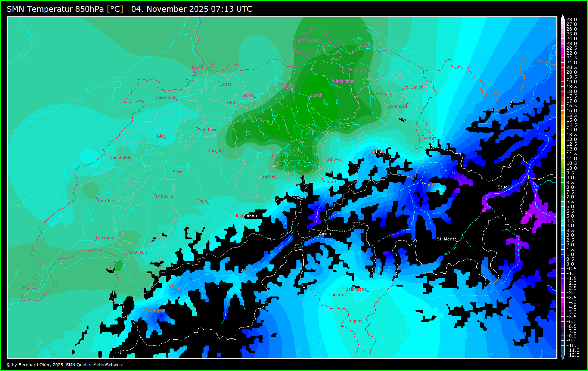
Task: Click the 10.0 mark on color scale
Action: [x=571, y=168]
